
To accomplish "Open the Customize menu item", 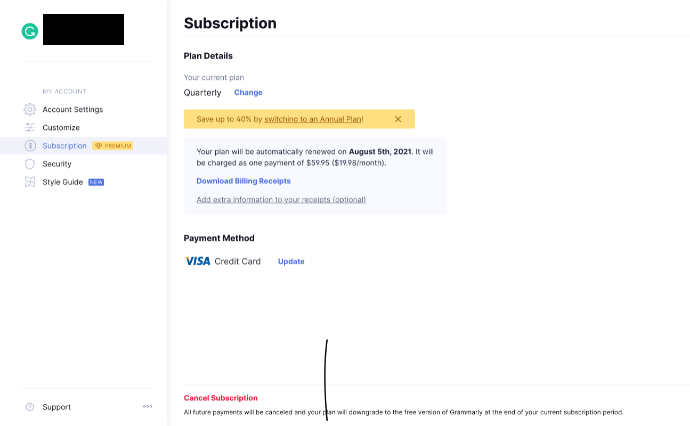I will [61, 127].
